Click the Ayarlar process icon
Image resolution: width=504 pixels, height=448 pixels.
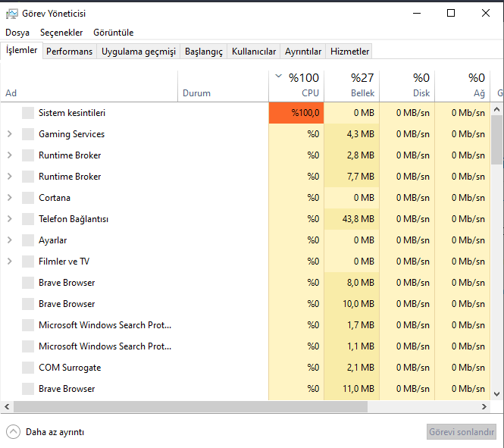click(x=28, y=240)
